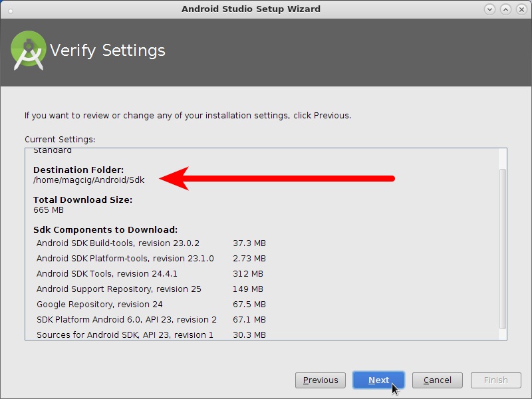Close the Setup Wizard window
This screenshot has width=532, height=399.
pyautogui.click(x=521, y=9)
